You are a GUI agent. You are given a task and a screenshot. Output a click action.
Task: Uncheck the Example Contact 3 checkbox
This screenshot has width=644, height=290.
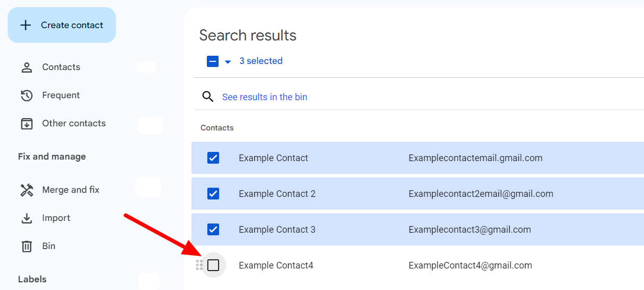coord(213,229)
